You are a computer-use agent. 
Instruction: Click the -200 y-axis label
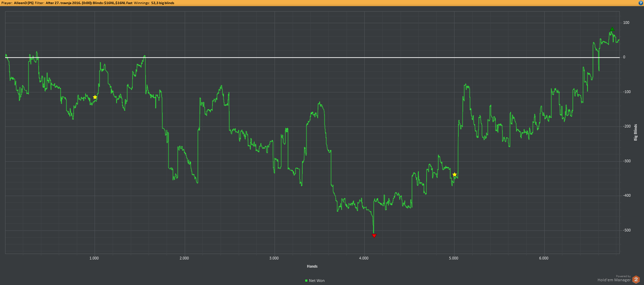[627, 126]
